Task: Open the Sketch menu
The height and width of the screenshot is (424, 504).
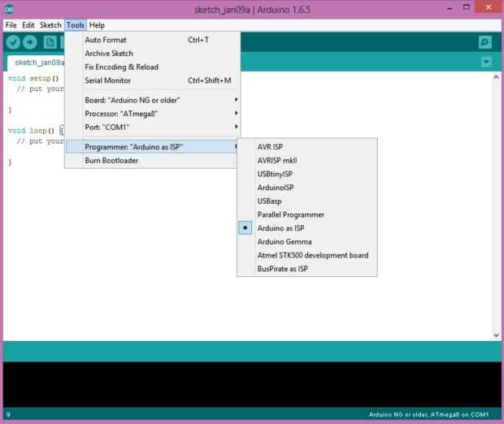Action: (x=50, y=25)
